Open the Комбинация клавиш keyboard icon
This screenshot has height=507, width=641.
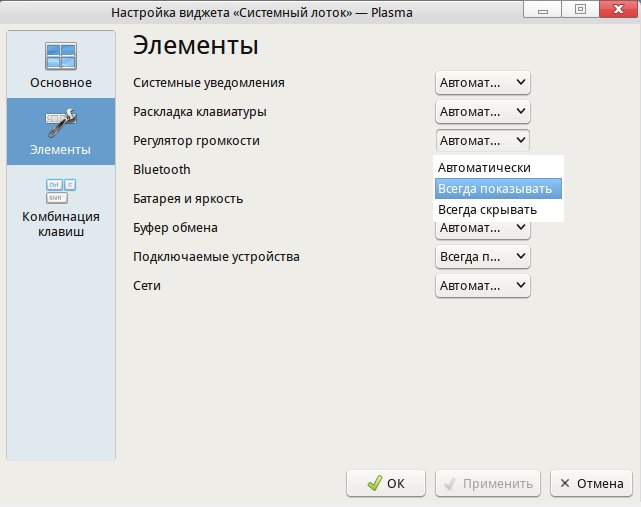(x=60, y=190)
